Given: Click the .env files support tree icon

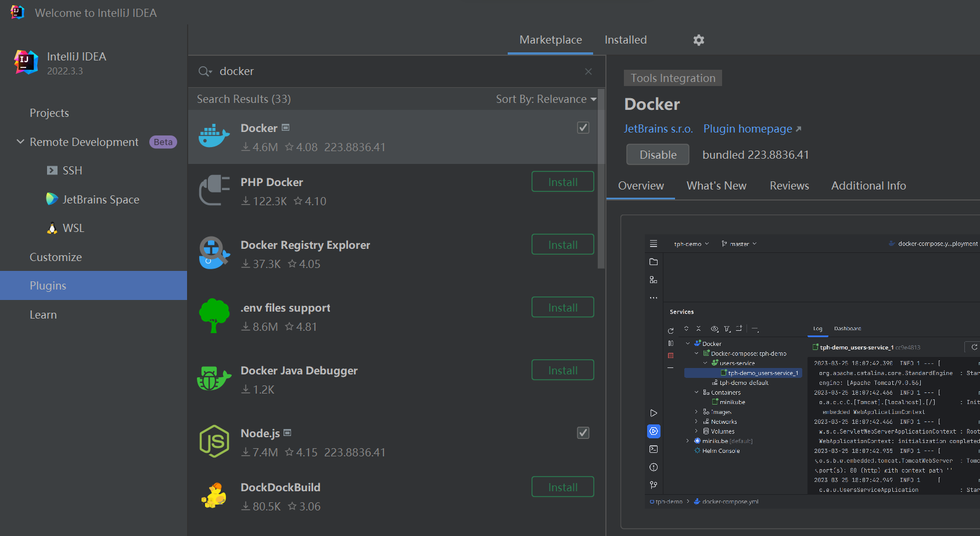Looking at the screenshot, I should point(214,316).
